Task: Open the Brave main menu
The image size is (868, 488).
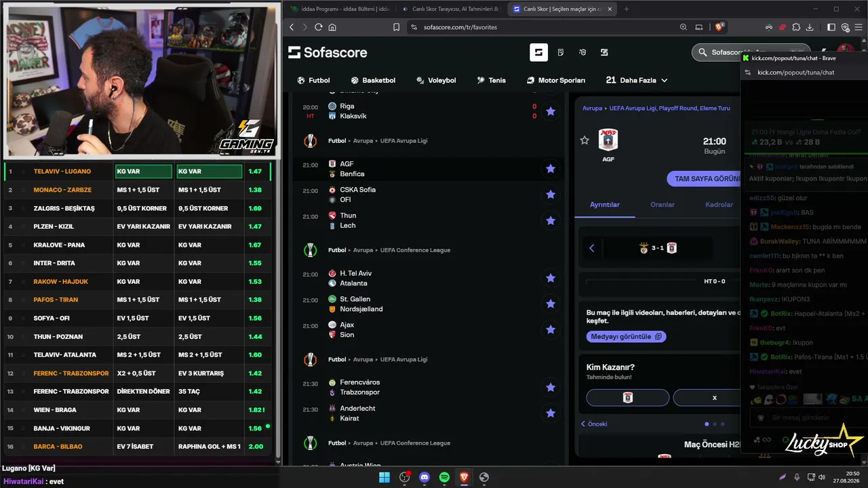Action: point(859,27)
